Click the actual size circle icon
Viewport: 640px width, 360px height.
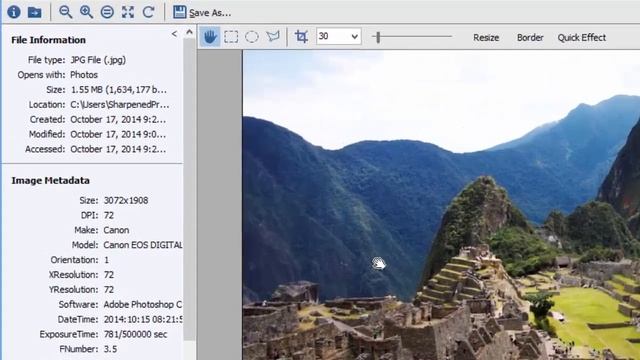[107, 12]
